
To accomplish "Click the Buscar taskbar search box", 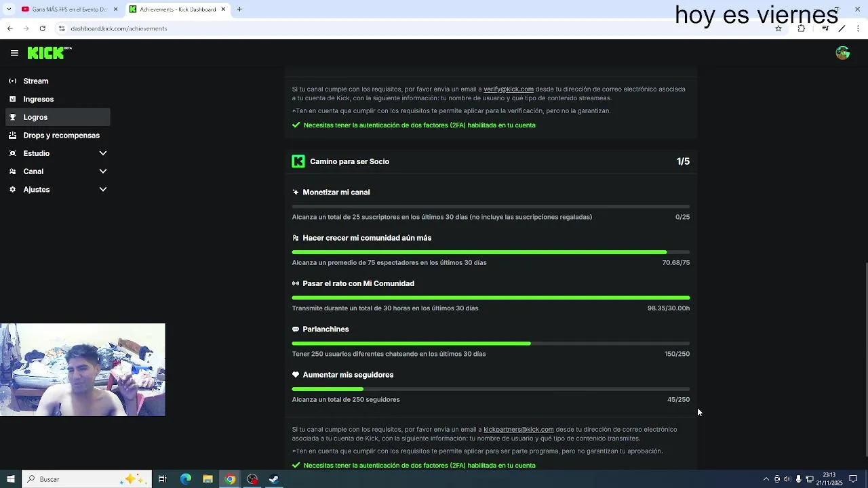I will click(x=86, y=479).
